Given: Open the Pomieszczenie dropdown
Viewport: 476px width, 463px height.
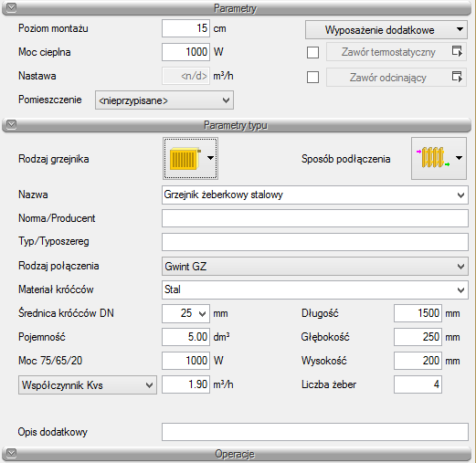Looking at the screenshot, I should pos(164,100).
